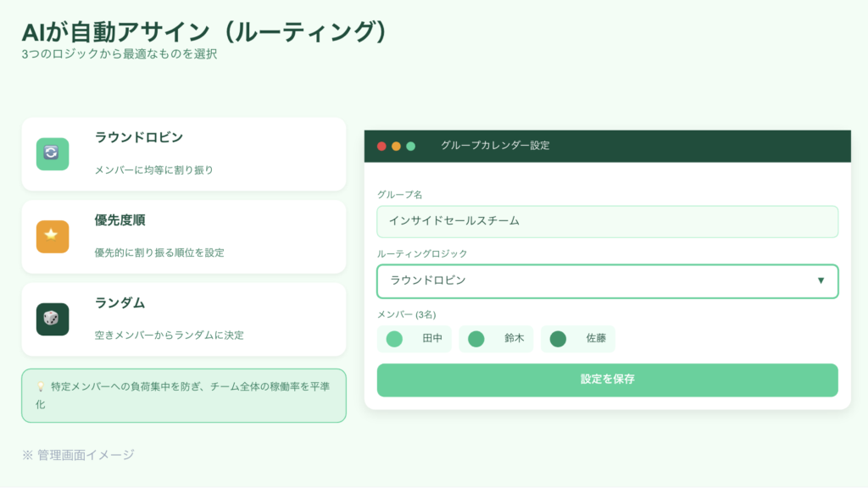This screenshot has width=868, height=488.
Task: Click 田中's green avatar circle
Action: point(395,339)
